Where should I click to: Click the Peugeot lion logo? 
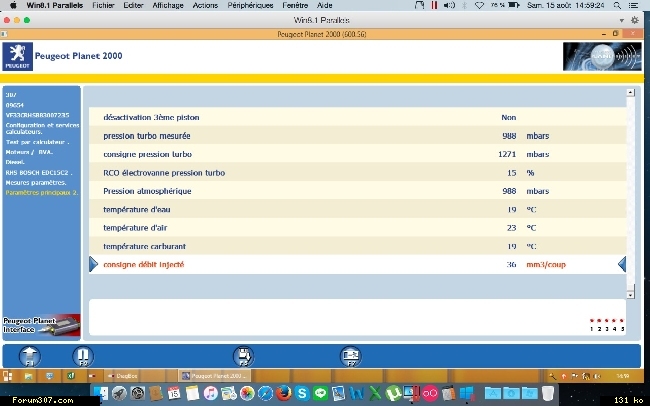(17, 56)
